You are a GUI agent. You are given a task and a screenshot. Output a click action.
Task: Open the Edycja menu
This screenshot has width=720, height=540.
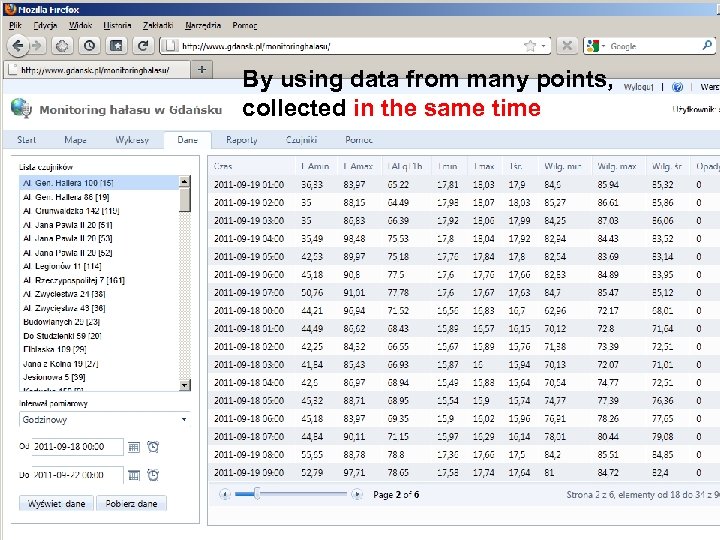click(45, 25)
